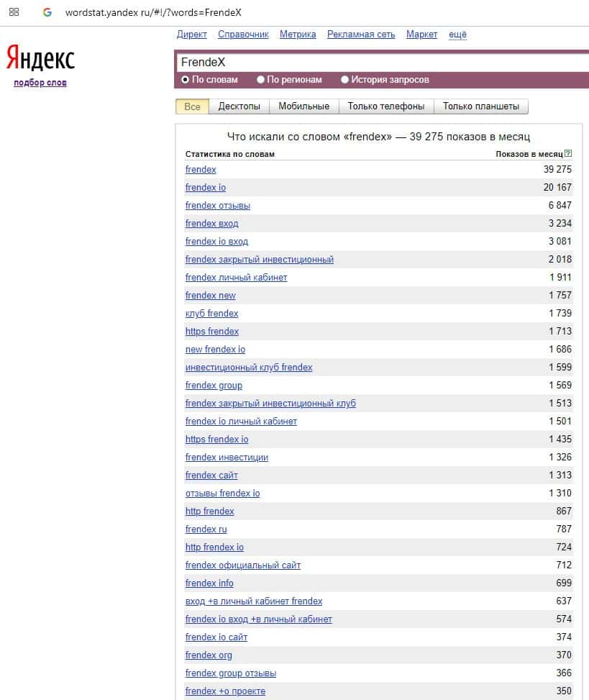
Task: Open the Директ link
Action: (x=192, y=35)
